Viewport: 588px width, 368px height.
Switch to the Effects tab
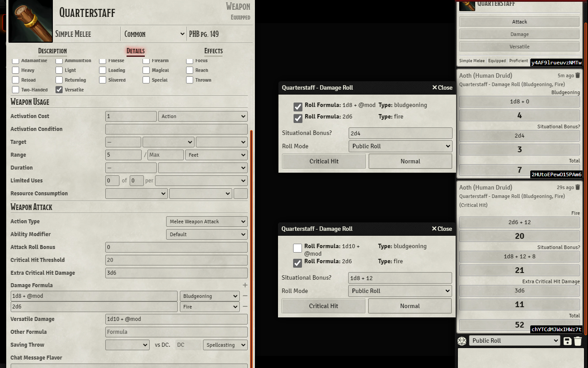click(x=213, y=51)
